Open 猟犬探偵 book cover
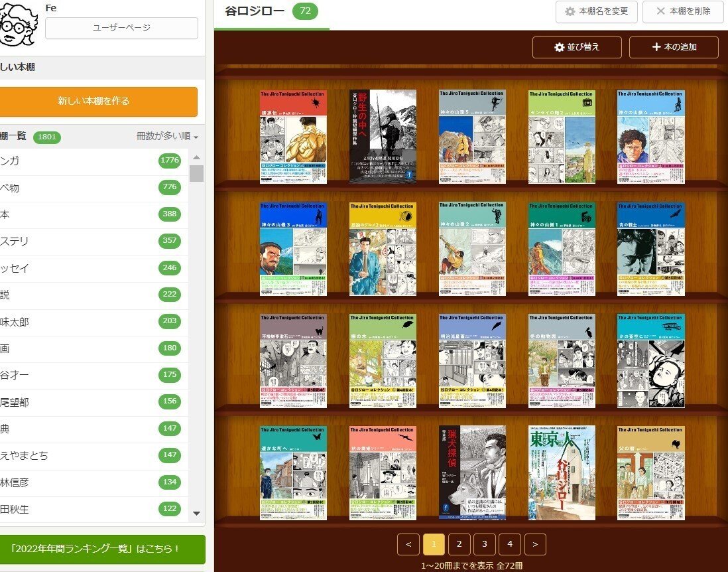Viewport: 728px width, 572px height. pyautogui.click(x=472, y=472)
